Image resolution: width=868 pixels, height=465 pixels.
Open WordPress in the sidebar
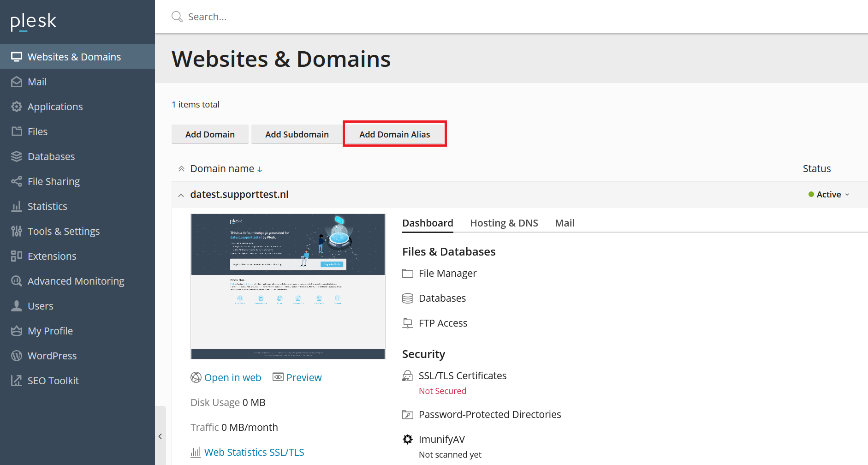coord(77,356)
